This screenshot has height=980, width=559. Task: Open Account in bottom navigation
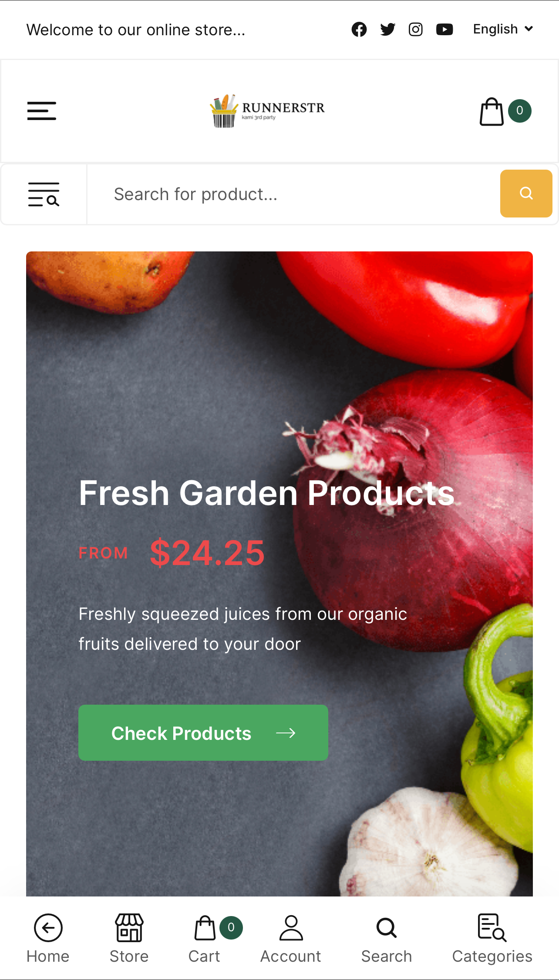click(291, 938)
